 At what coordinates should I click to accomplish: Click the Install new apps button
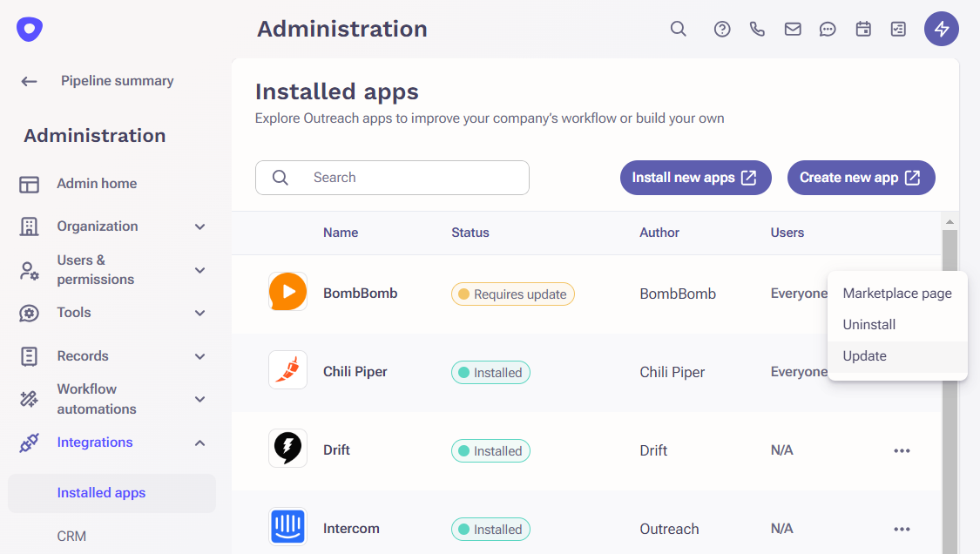696,178
